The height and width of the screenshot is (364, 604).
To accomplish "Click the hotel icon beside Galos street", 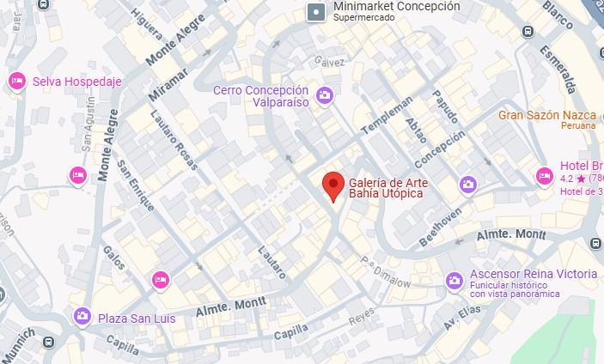I will click(161, 280).
